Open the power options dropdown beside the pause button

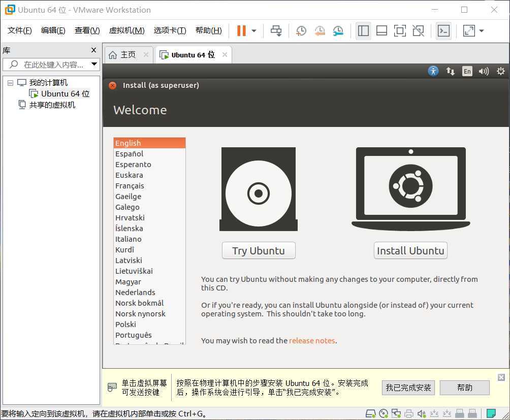pos(254,31)
